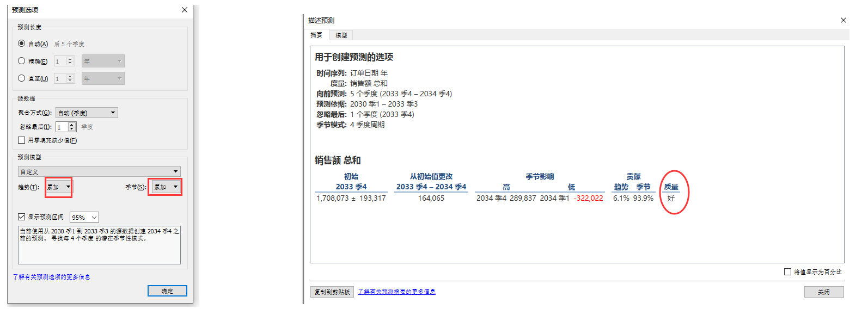The height and width of the screenshot is (315, 868).
Task: Click the 用于创建预测的选项 heading
Action: (x=354, y=57)
